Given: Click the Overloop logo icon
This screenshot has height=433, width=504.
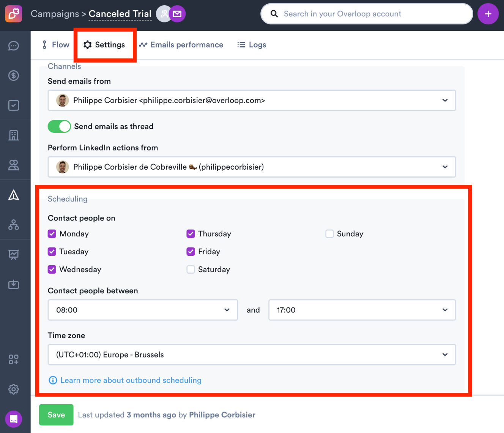Looking at the screenshot, I should point(14,14).
